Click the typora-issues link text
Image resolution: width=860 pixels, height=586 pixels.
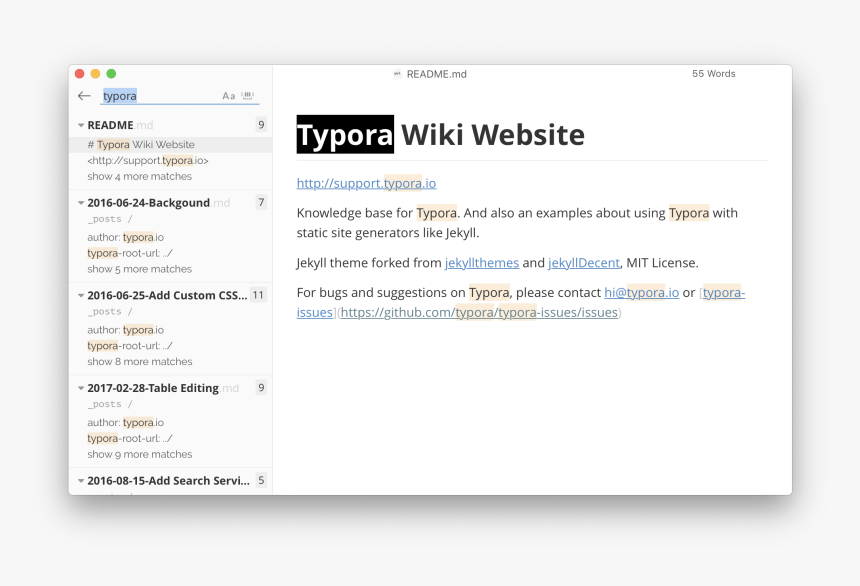(723, 292)
